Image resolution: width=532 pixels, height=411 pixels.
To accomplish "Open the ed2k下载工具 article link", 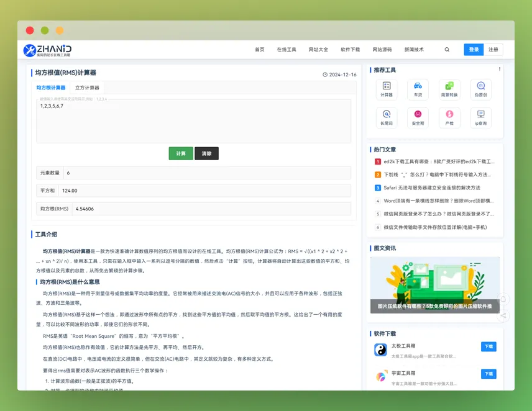I will [439, 161].
